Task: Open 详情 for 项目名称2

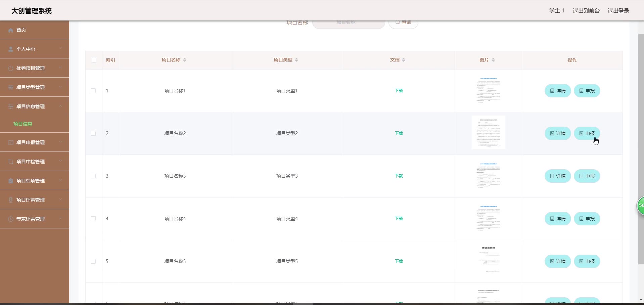Action: pyautogui.click(x=558, y=133)
